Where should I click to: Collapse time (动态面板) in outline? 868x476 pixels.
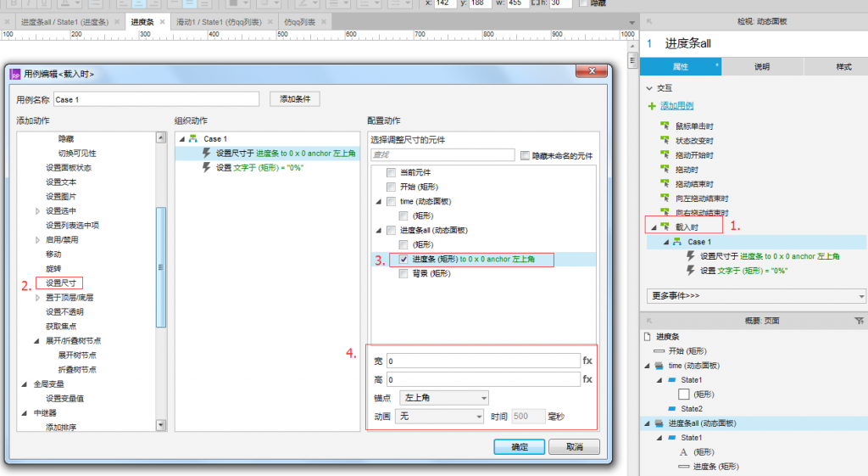pos(647,366)
